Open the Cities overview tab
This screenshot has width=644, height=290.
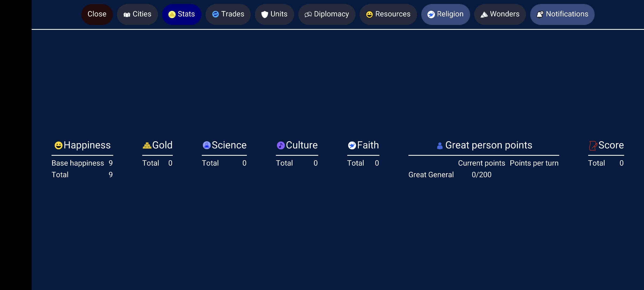[137, 14]
